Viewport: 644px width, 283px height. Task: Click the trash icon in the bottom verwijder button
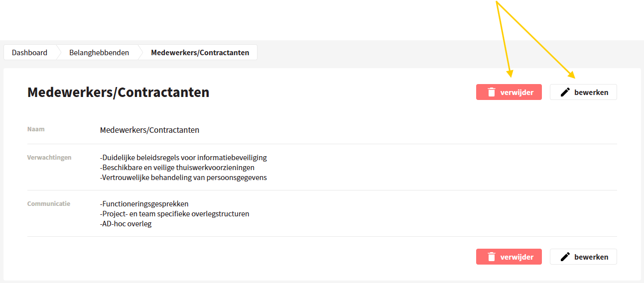[x=492, y=257]
